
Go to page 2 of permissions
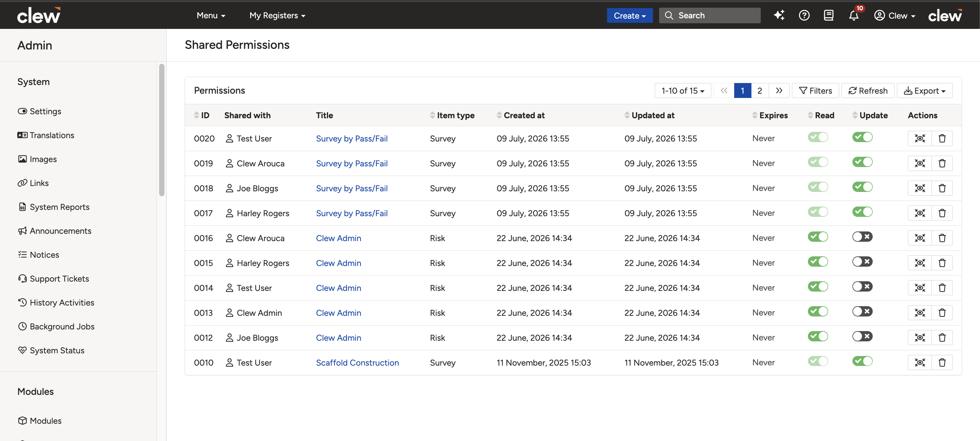click(x=760, y=90)
